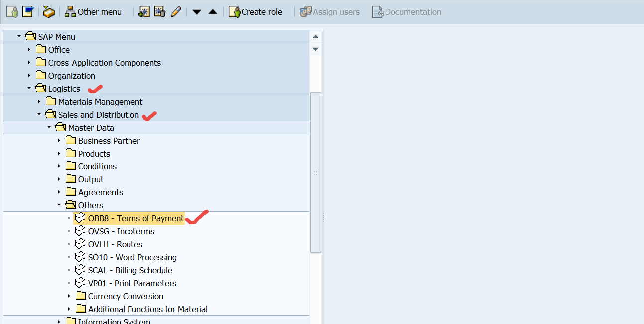Select OVLH - Routes entry

(115, 244)
